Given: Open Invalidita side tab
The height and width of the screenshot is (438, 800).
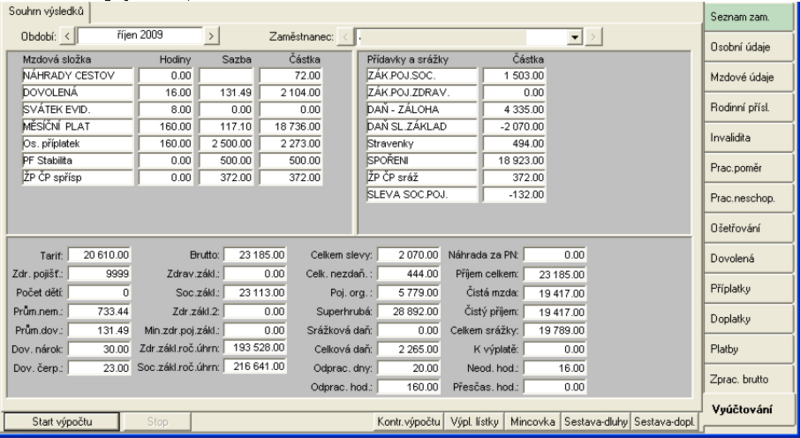Looking at the screenshot, I should [749, 138].
